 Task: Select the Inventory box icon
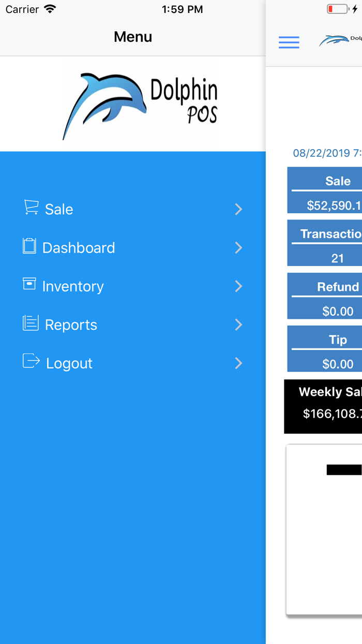tap(31, 285)
